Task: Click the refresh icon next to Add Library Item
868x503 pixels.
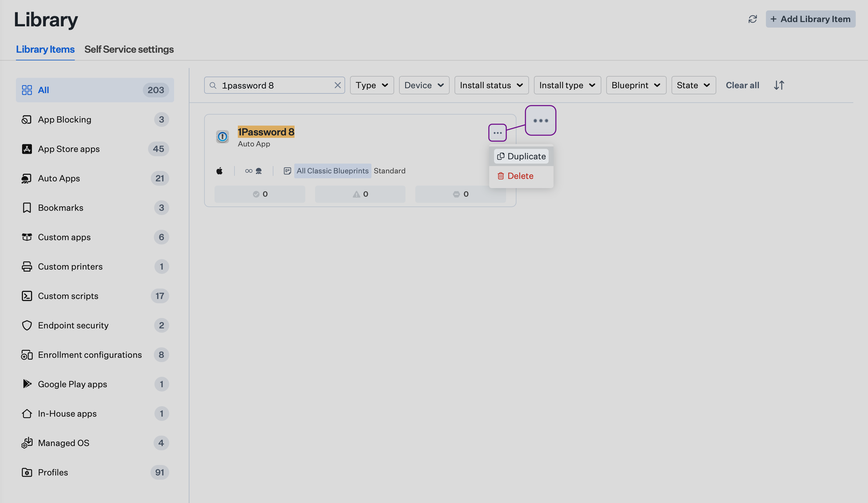Action: coord(752,19)
